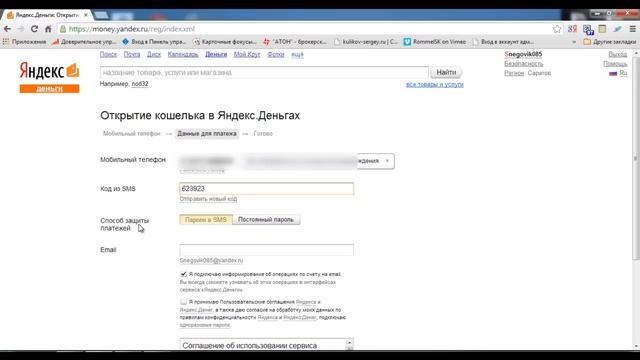Open the Календарь service link
The height and width of the screenshot is (360, 640).
coord(183,54)
